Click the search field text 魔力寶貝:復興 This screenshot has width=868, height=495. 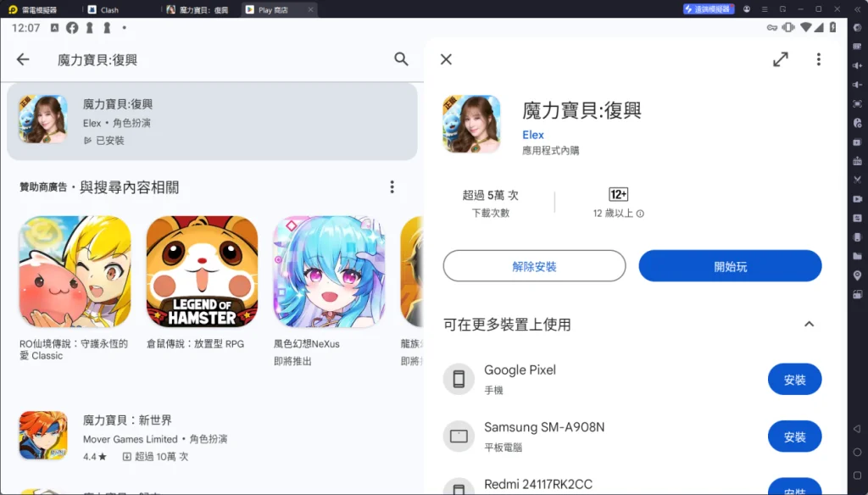[97, 60]
